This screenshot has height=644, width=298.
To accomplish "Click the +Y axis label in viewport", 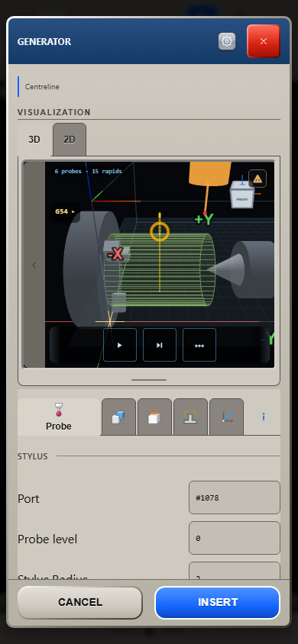I will coord(204,219).
